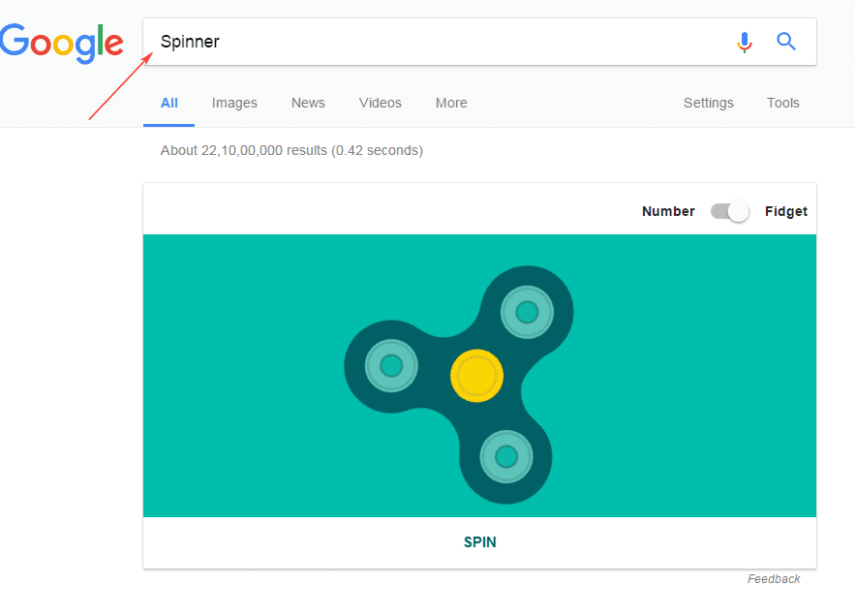The height and width of the screenshot is (616, 855).
Task: Click the yellow center of the fidget spinner
Action: (x=475, y=376)
